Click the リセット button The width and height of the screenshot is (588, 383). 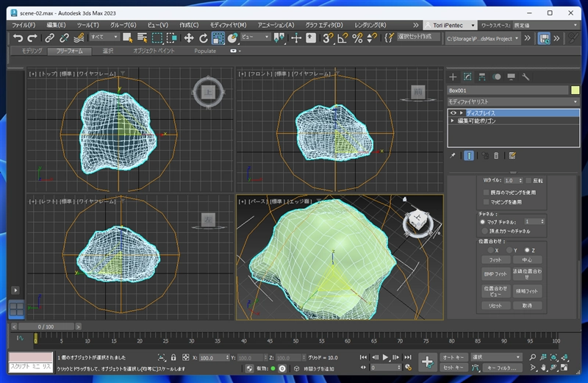coord(495,306)
